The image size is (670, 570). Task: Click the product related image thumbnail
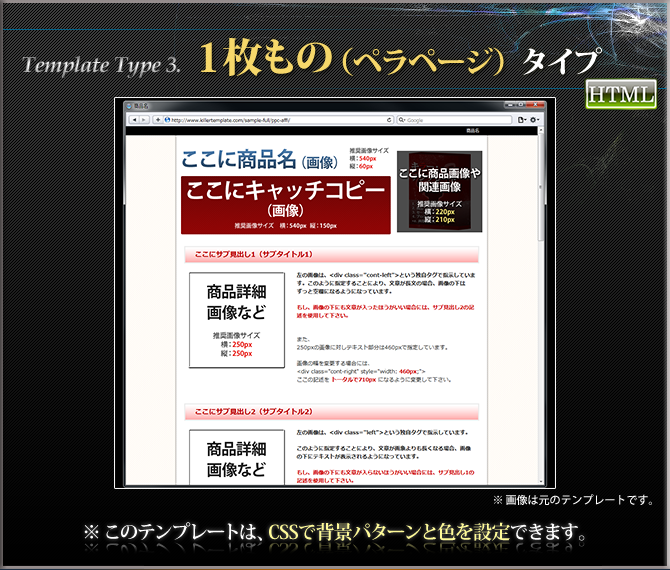tap(439, 191)
